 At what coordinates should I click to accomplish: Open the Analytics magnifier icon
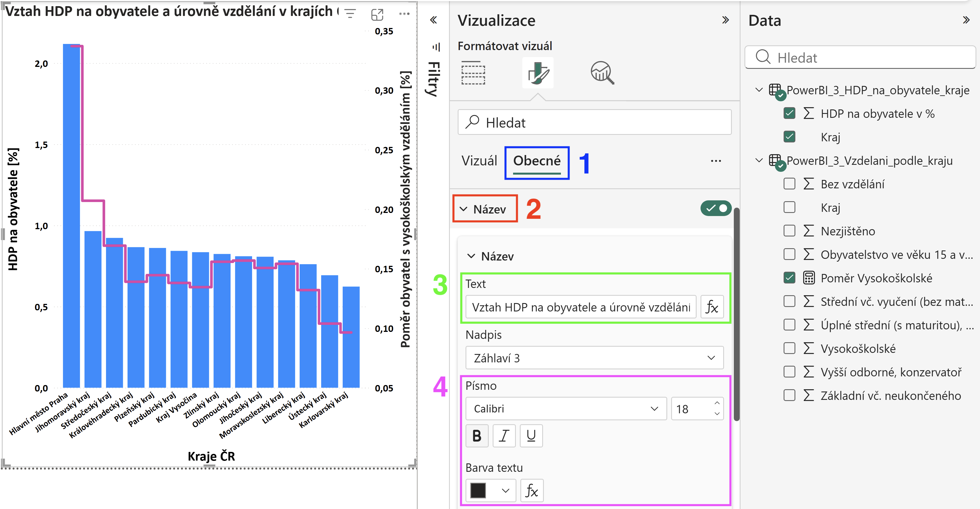pos(602,73)
